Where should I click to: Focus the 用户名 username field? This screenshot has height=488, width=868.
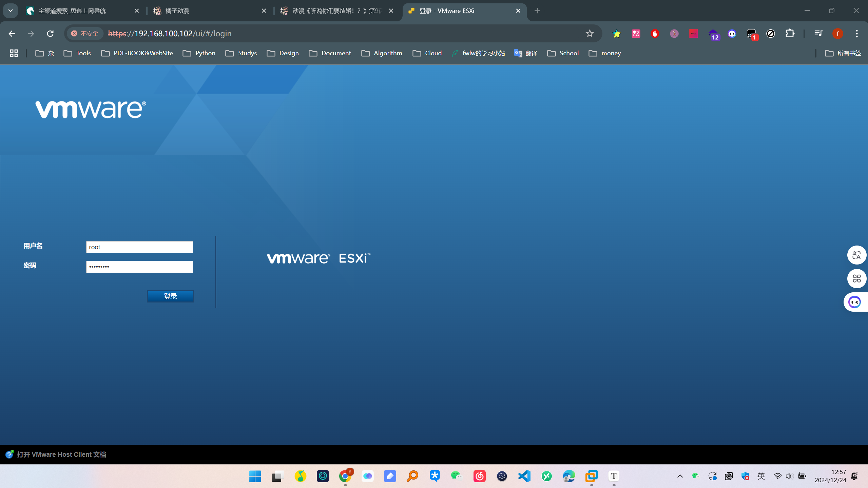(x=139, y=247)
